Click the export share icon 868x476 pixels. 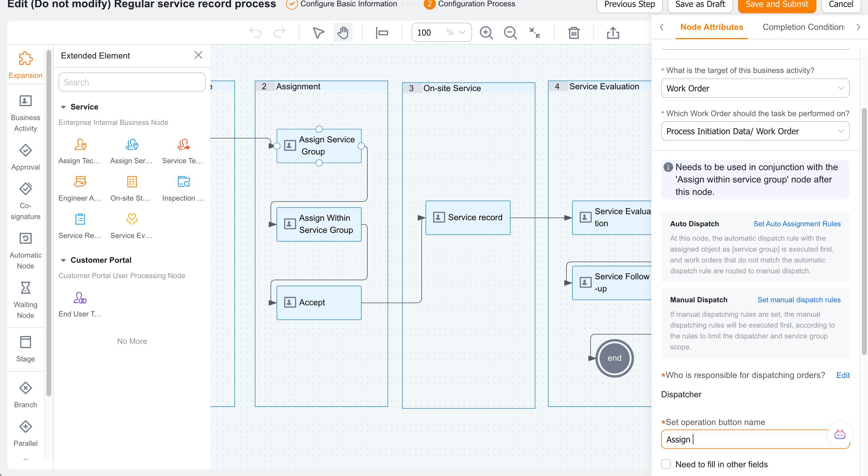point(613,33)
